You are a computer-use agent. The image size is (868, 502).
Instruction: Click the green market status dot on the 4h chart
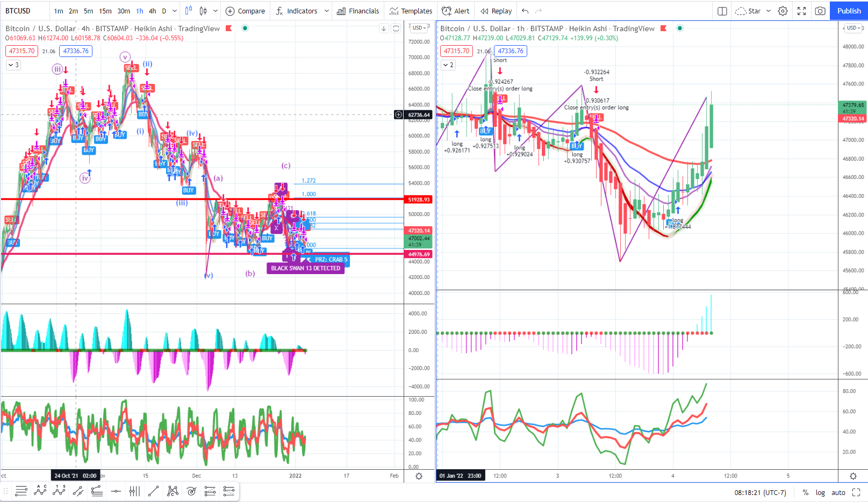[x=245, y=28]
